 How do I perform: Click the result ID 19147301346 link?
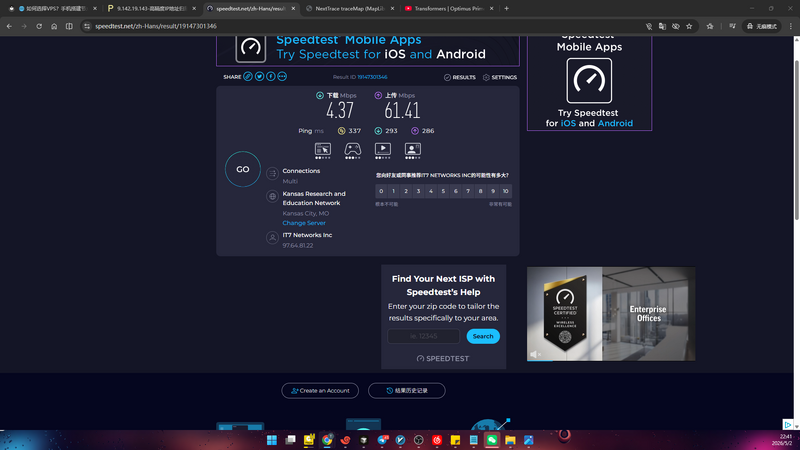coord(372,77)
